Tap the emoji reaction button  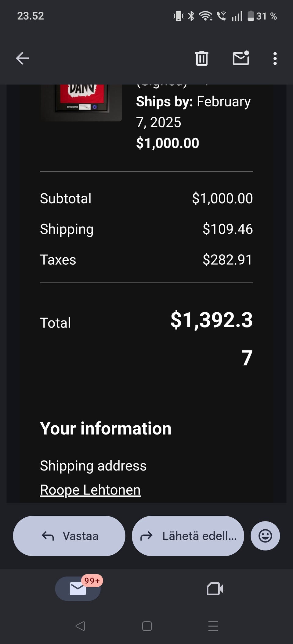[x=265, y=536]
